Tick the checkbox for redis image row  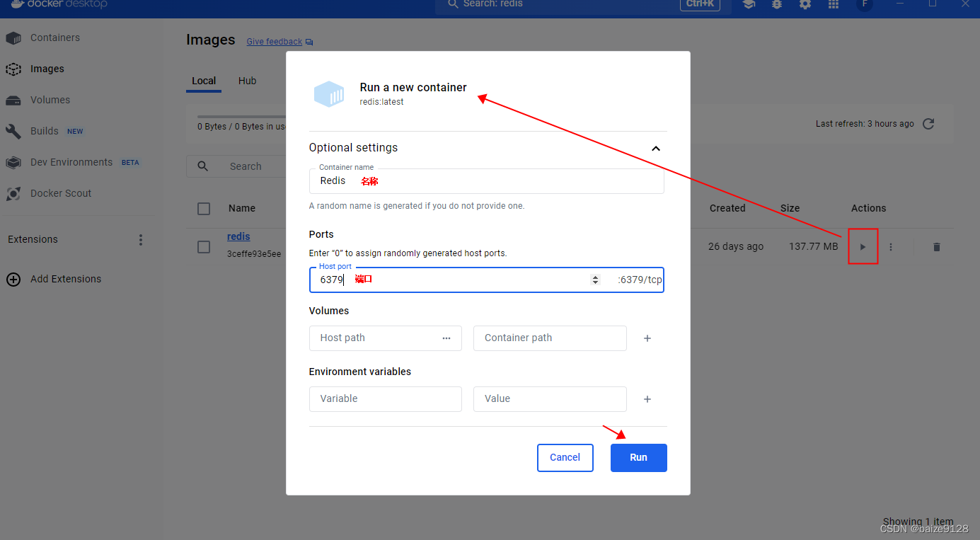coord(204,247)
